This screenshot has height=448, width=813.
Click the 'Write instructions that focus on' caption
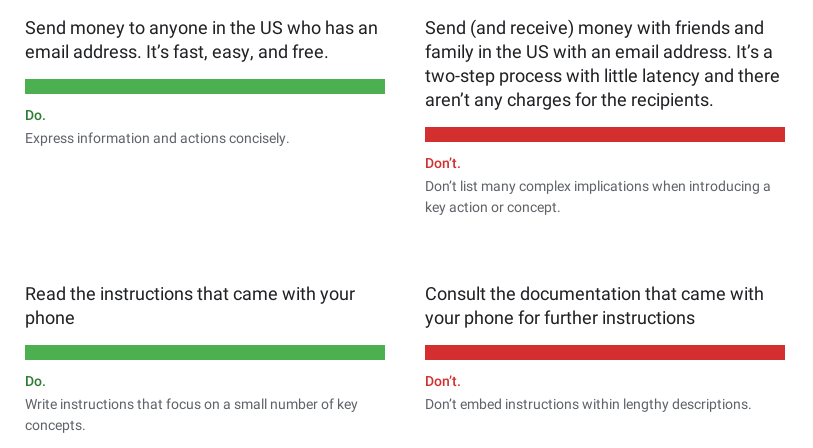(x=191, y=415)
